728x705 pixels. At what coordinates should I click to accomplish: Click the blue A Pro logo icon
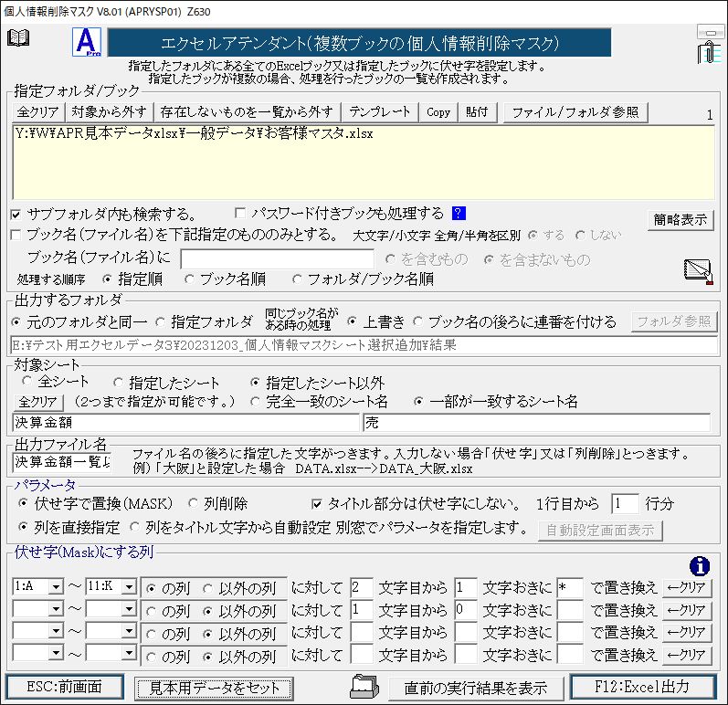click(x=87, y=43)
